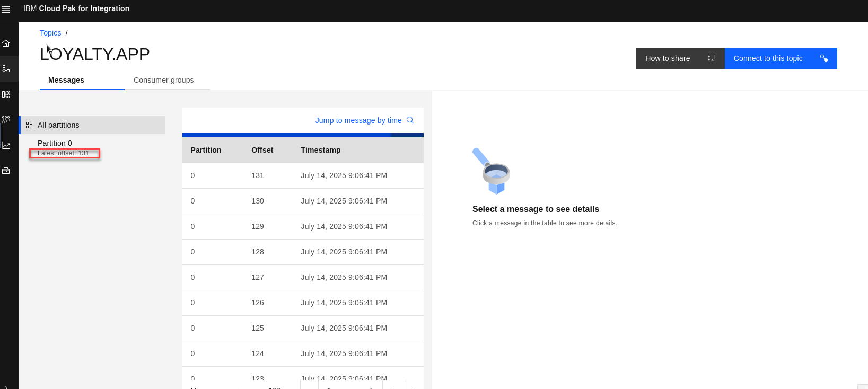Image resolution: width=868 pixels, height=389 pixels.
Task: Click the Topics breadcrumb link
Action: pos(50,33)
